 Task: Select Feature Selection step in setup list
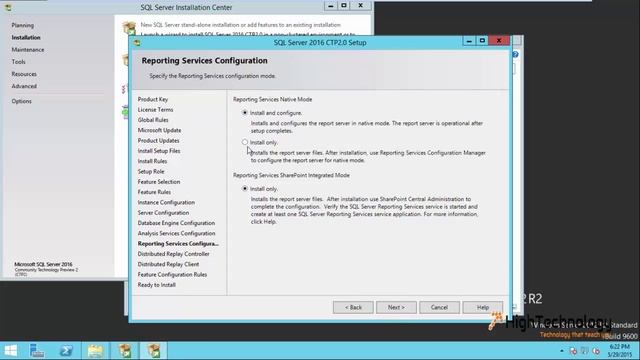click(159, 182)
